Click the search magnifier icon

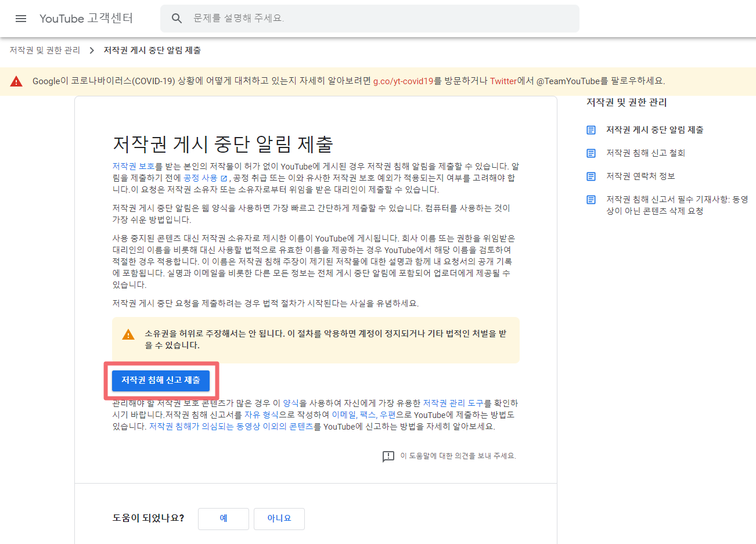[177, 19]
